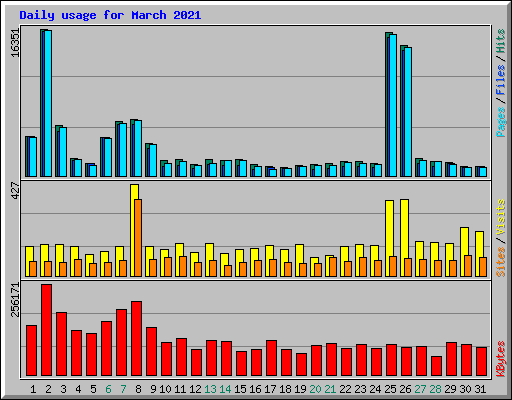Click the chart title 'Daily usage for March 2021'
This screenshot has height=400, width=512.
click(110, 15)
